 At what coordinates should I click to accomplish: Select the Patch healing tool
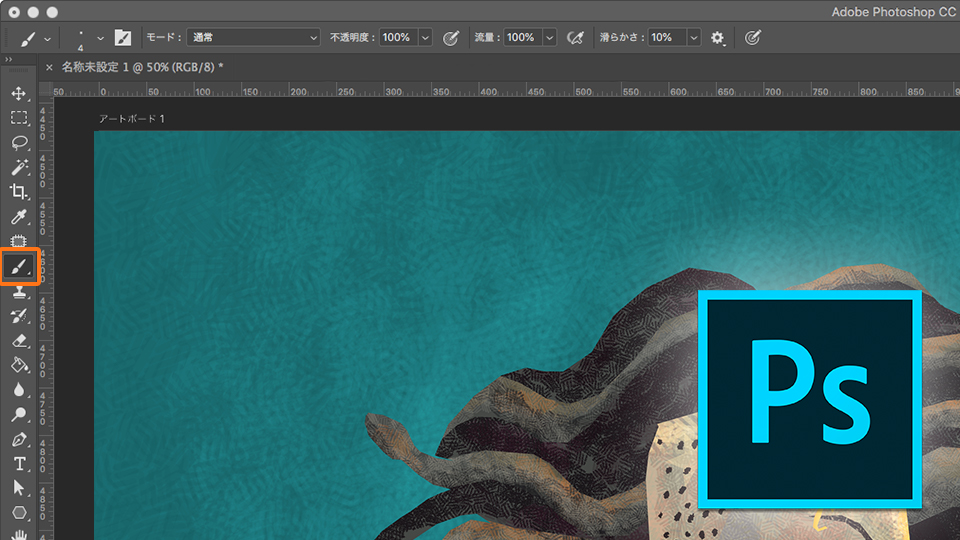click(x=19, y=241)
